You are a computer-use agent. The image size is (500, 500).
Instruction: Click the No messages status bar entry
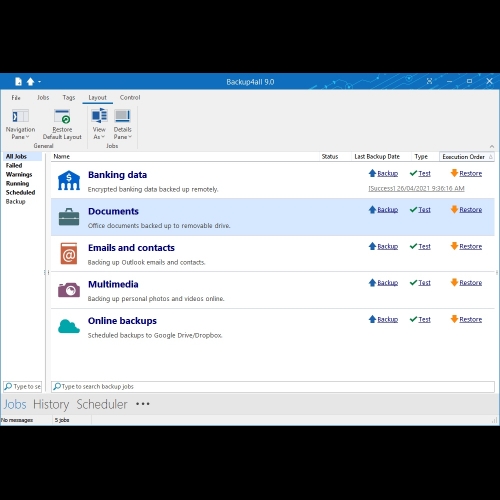pos(17,420)
